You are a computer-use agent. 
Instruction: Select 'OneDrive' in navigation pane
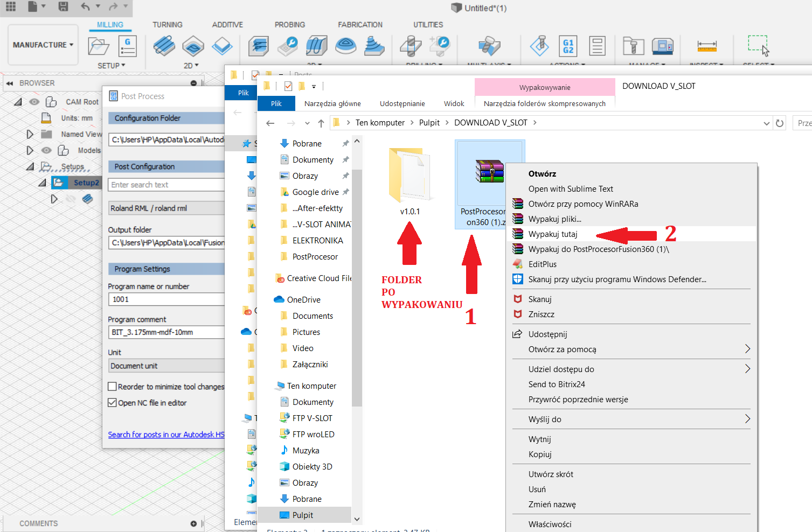click(304, 300)
